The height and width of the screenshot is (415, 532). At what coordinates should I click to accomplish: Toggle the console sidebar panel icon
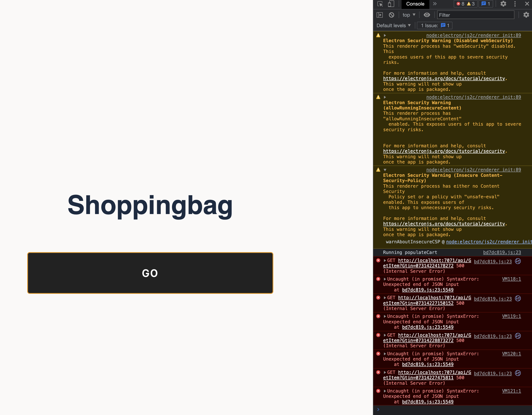tap(379, 15)
